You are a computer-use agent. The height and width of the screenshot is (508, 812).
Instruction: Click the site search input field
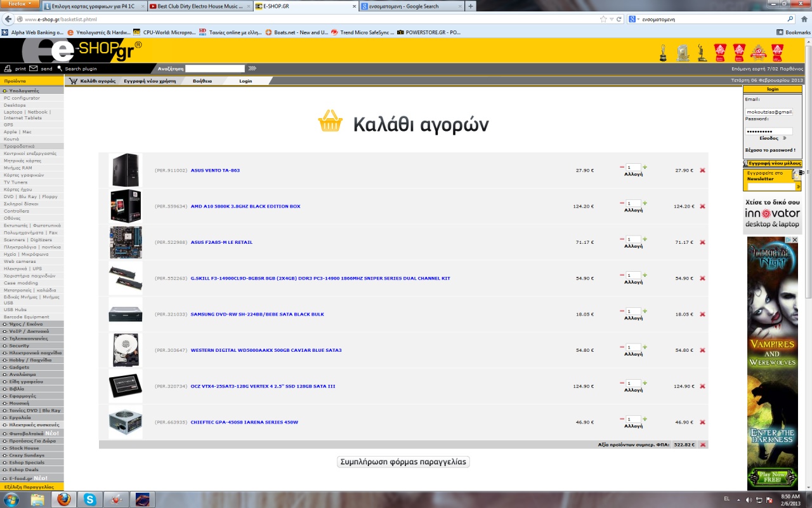point(214,69)
